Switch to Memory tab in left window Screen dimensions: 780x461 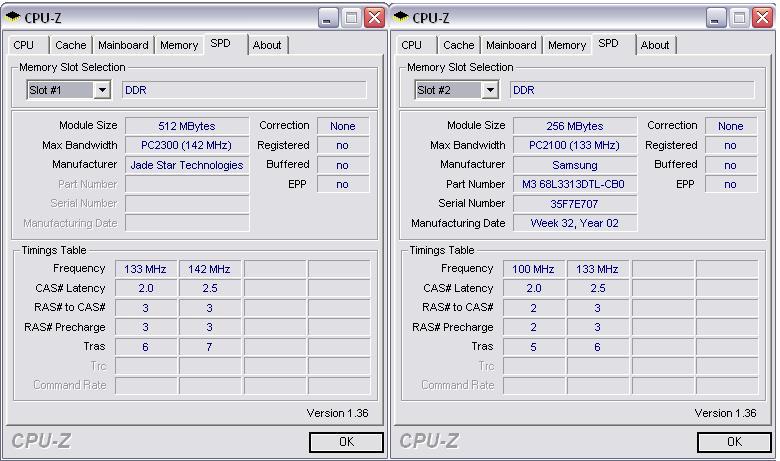[x=179, y=45]
